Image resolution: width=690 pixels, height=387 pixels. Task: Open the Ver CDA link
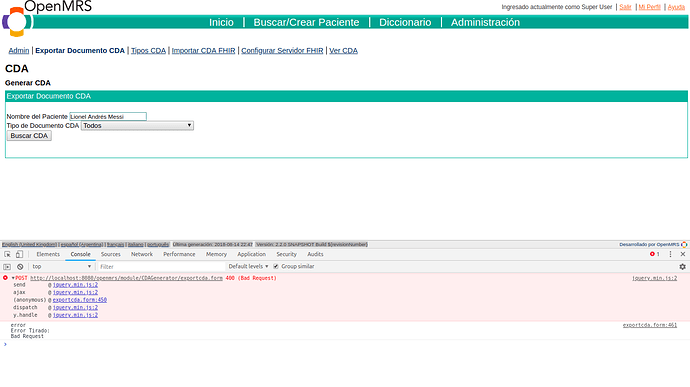[343, 51]
